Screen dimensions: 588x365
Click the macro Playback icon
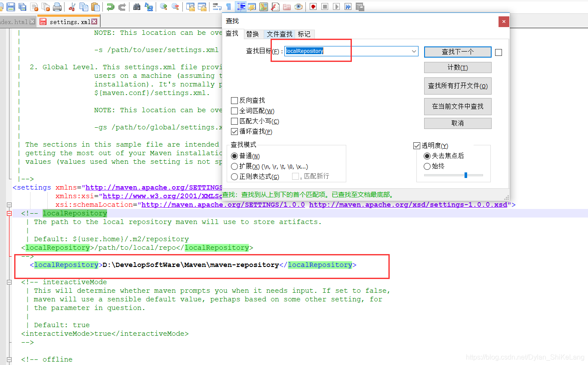pyautogui.click(x=336, y=7)
